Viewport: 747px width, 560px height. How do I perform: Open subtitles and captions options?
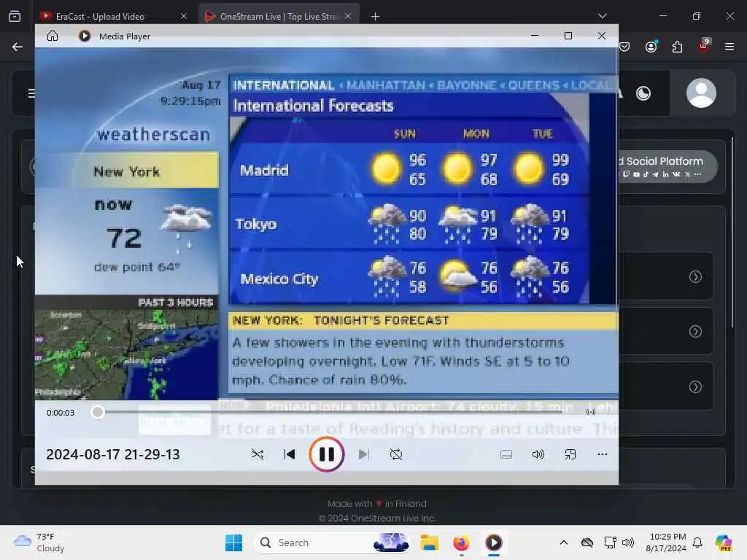pos(506,454)
